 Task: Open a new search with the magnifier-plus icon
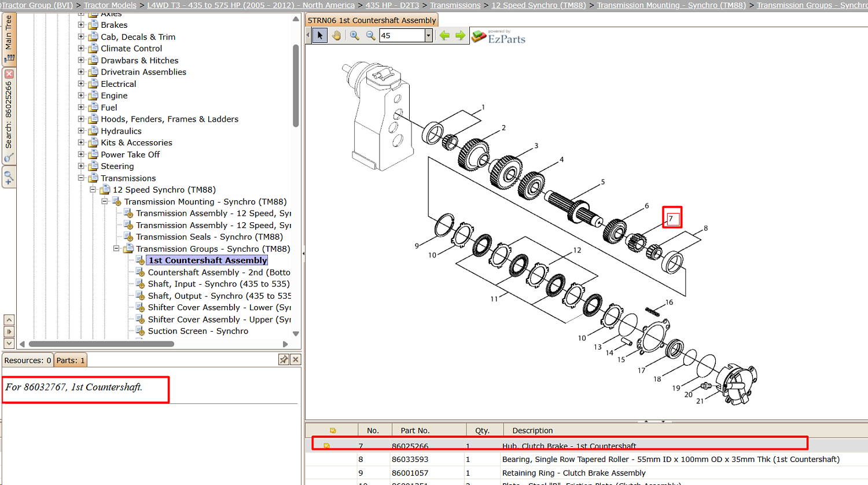pos(9,178)
